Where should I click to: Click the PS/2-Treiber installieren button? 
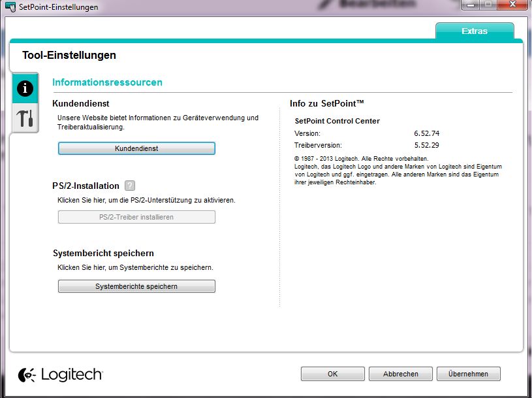point(136,217)
